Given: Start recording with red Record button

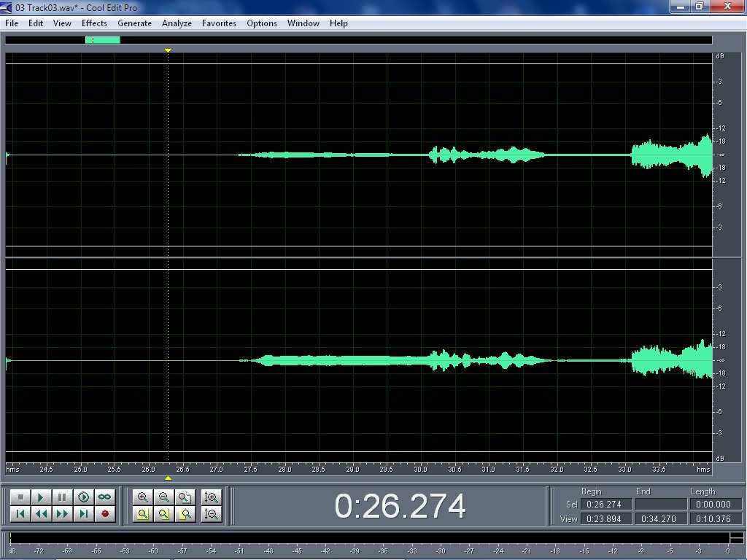Looking at the screenshot, I should coord(104,514).
